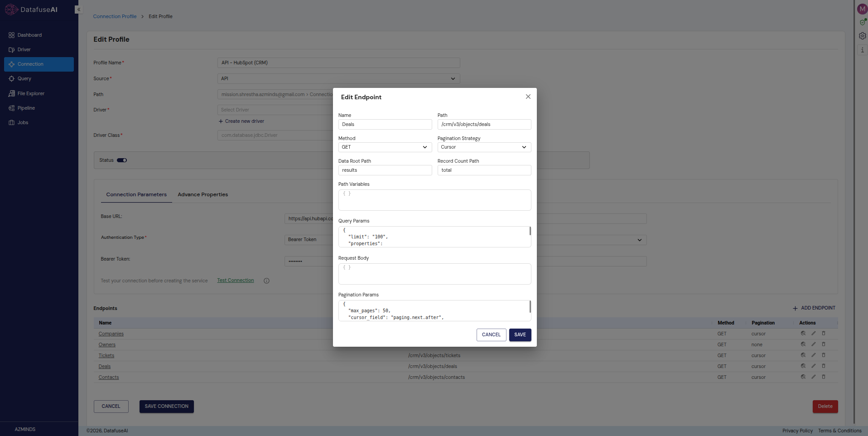The height and width of the screenshot is (436, 868).
Task: Open Connection in the sidebar
Action: [39, 64]
